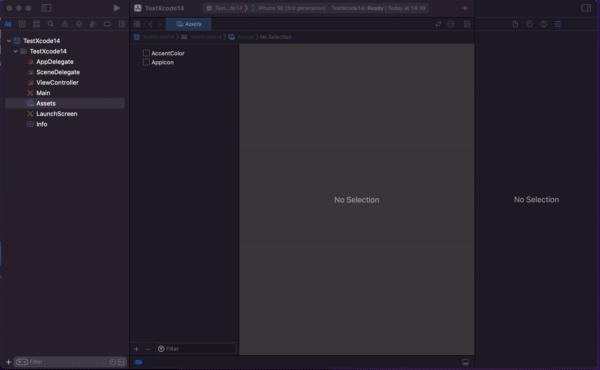
Task: Select Assets in the navigator
Action: (x=65, y=103)
